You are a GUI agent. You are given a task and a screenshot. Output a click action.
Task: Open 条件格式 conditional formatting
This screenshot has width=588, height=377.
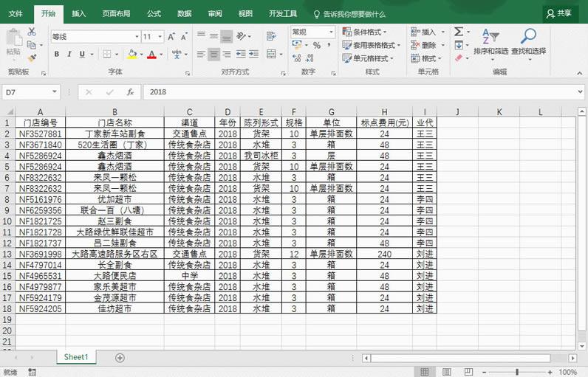[364, 32]
